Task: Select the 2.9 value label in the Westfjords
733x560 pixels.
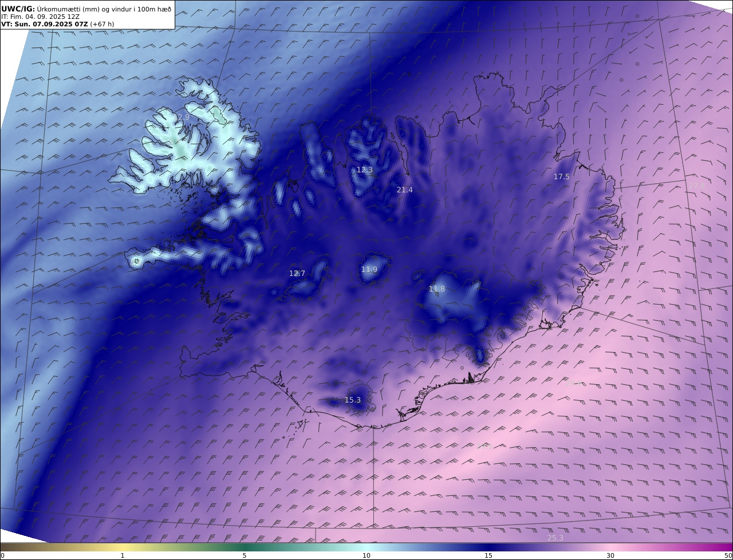Action: [x=183, y=117]
